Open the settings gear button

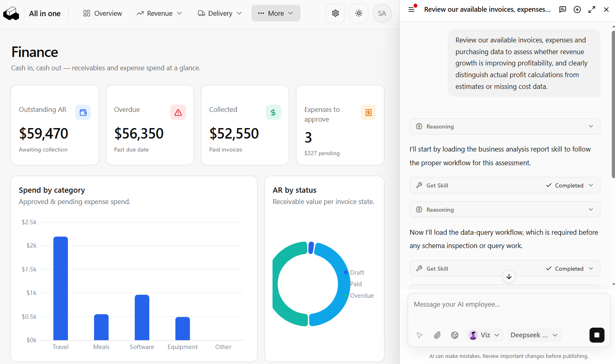[x=336, y=13]
